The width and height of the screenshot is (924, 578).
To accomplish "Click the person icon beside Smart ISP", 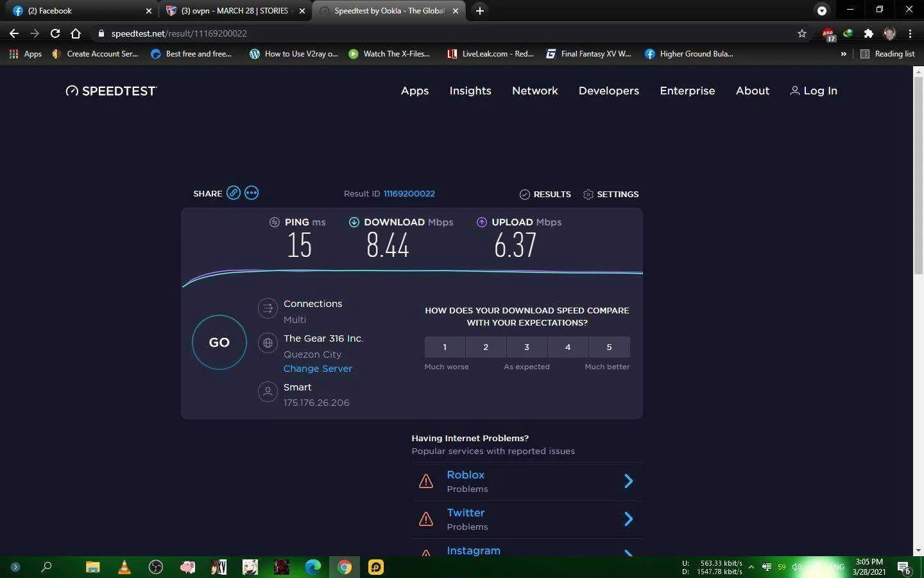I will (x=268, y=392).
